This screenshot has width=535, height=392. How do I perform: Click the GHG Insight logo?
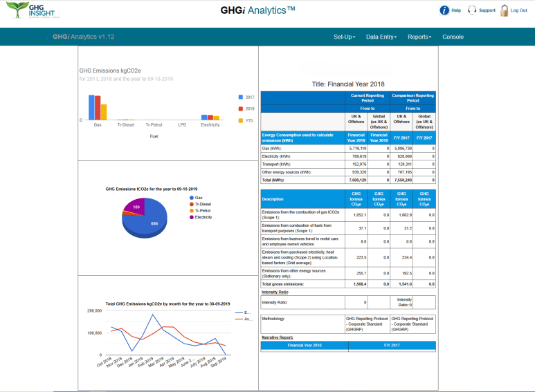coord(30,10)
